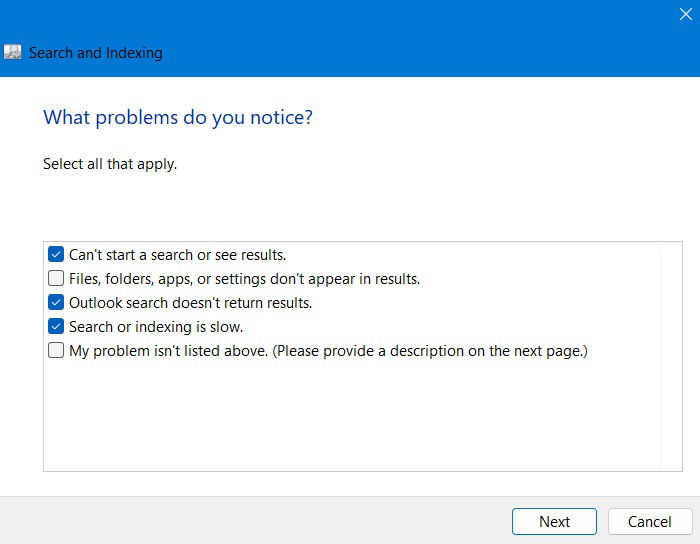Screen dimensions: 700x544
Task: Check "Files, folders, apps, or settings don't appear"
Action: (x=56, y=278)
